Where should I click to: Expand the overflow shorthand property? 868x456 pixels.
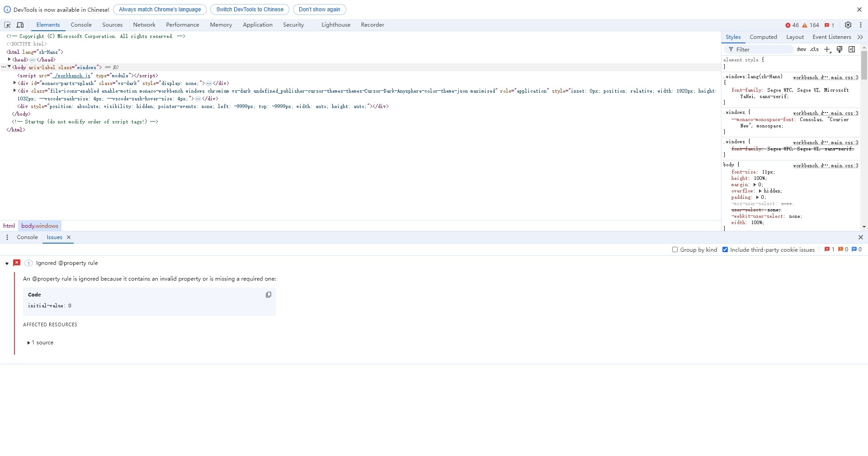coord(760,191)
